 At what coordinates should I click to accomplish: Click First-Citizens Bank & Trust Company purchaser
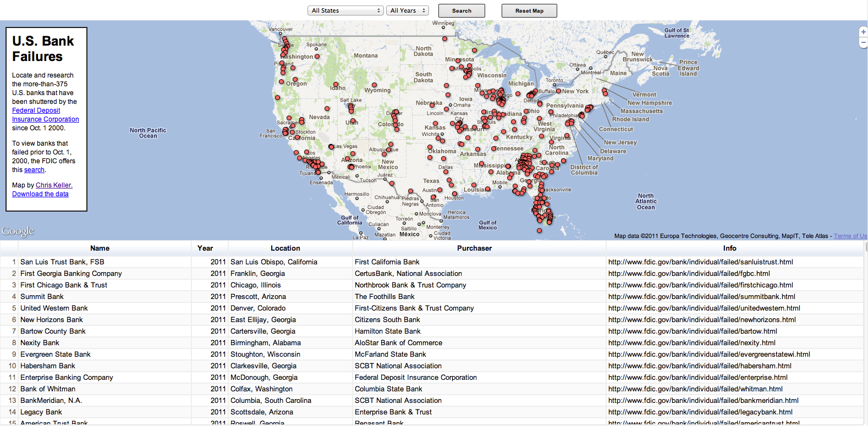pyautogui.click(x=414, y=308)
